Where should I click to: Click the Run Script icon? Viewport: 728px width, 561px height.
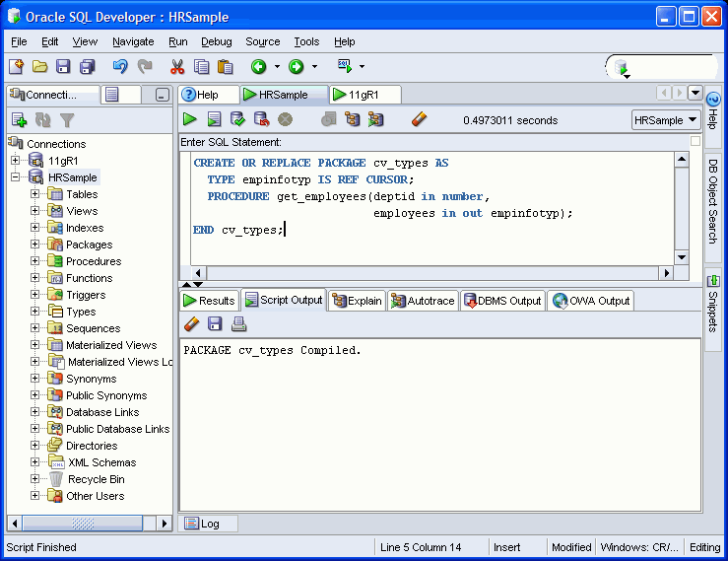point(214,119)
